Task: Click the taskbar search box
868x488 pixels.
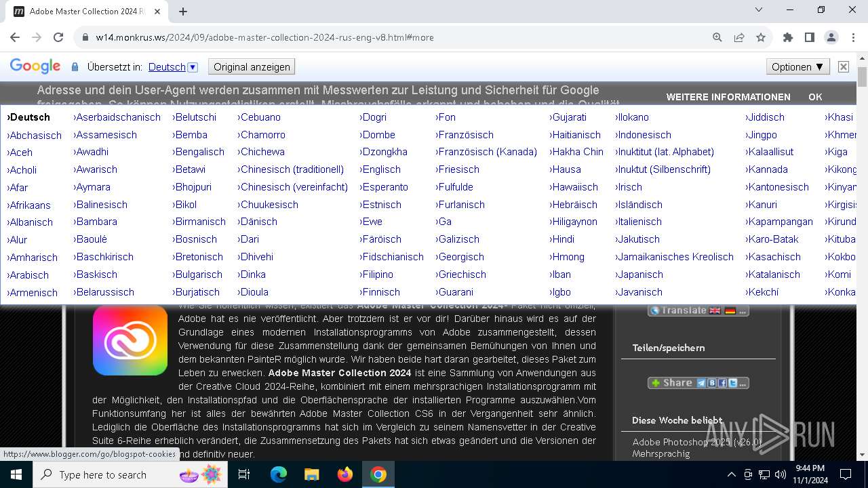Action: (x=131, y=474)
